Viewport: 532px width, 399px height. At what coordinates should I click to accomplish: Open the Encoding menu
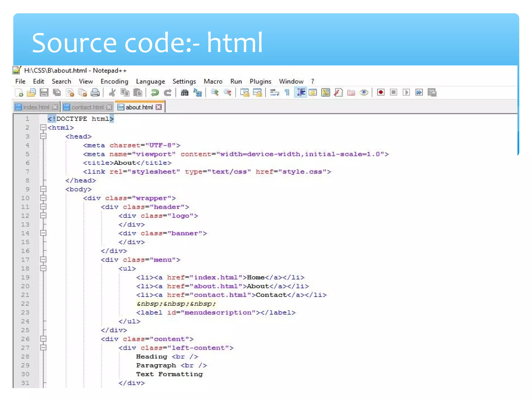coord(114,82)
